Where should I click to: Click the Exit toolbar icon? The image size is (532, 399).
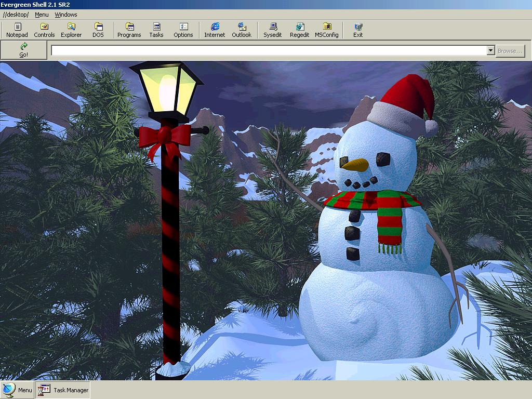pos(358,30)
